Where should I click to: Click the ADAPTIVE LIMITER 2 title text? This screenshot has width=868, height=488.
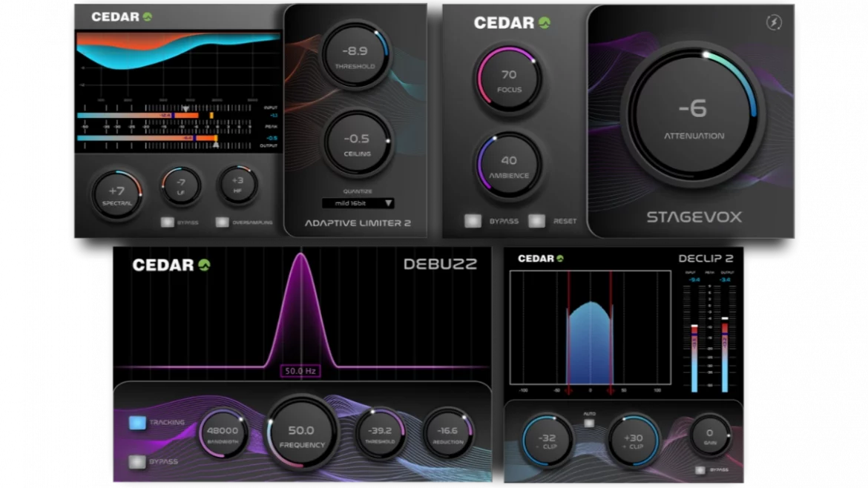point(358,223)
